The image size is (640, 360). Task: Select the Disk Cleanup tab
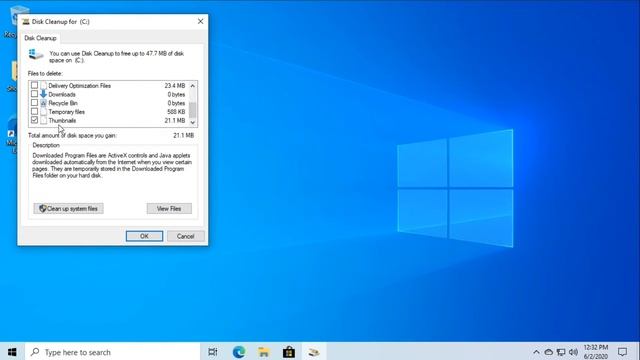click(x=40, y=38)
